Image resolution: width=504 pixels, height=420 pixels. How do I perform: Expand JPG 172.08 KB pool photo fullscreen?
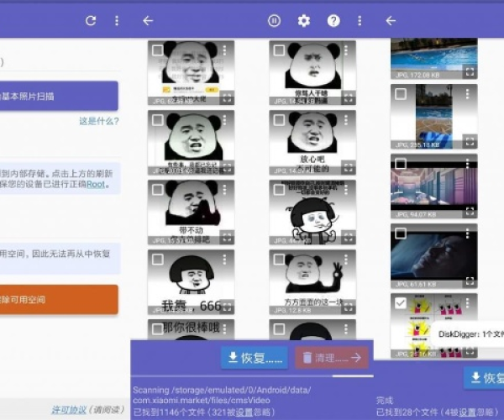coord(470,72)
